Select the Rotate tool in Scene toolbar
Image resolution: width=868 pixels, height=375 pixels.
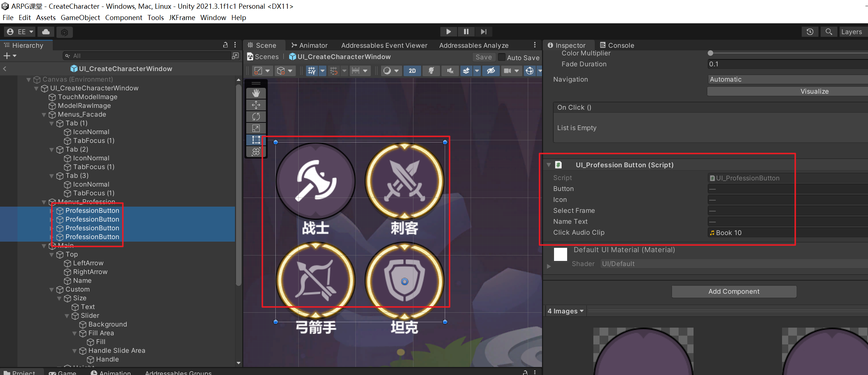[256, 117]
